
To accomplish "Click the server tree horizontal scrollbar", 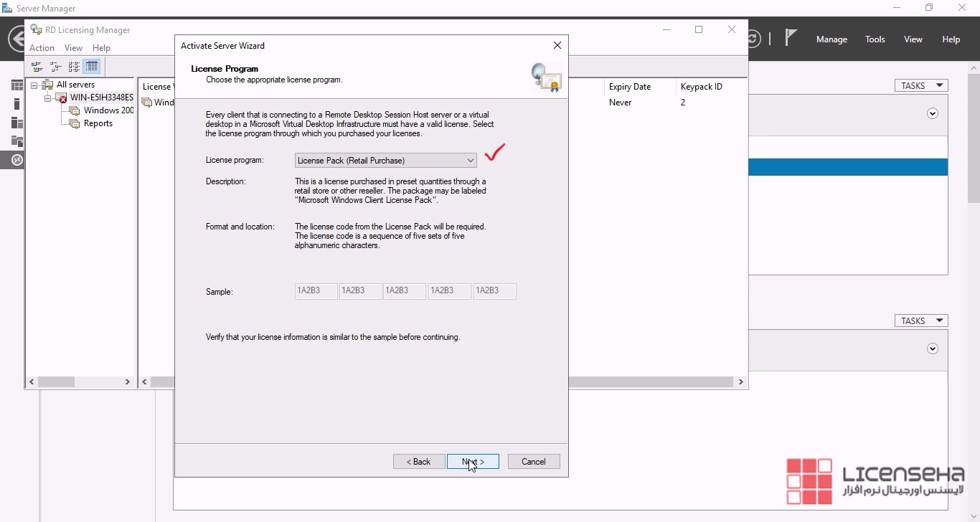I will pyautogui.click(x=79, y=382).
